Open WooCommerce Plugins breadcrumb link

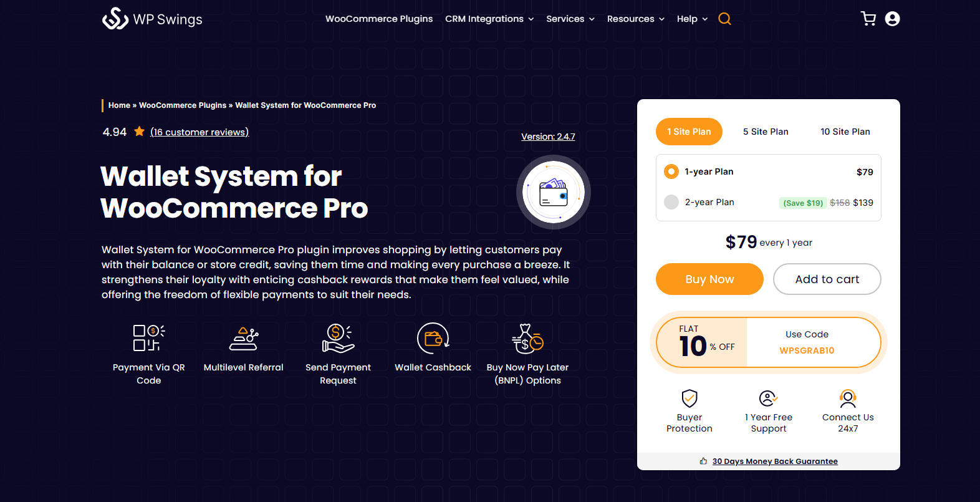point(183,105)
